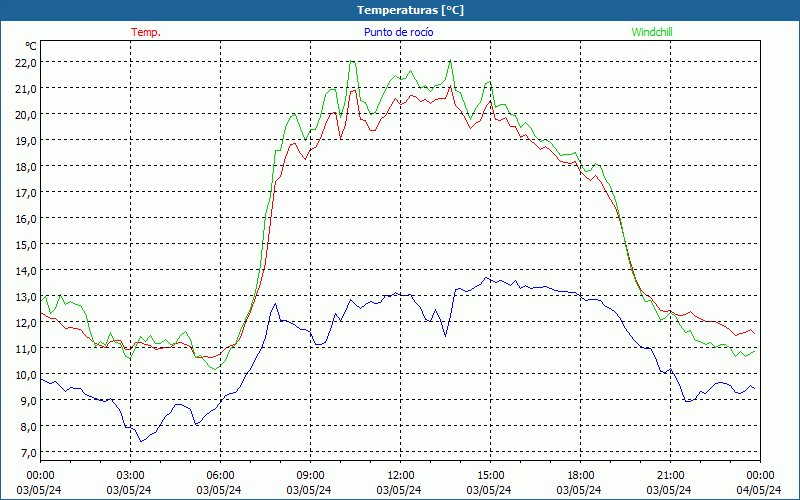Viewport: 800px width, 500px height.
Task: Click the '17,0' y-axis value
Action: tap(26, 193)
